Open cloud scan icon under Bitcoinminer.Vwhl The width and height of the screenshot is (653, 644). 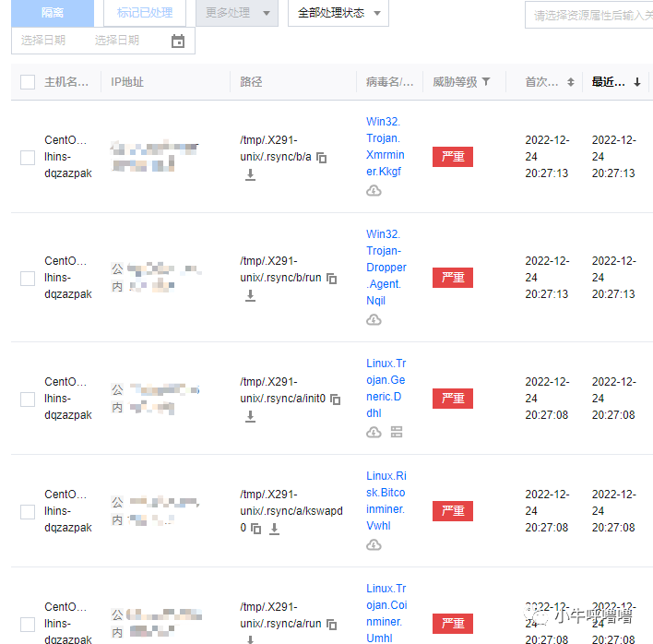pos(374,545)
